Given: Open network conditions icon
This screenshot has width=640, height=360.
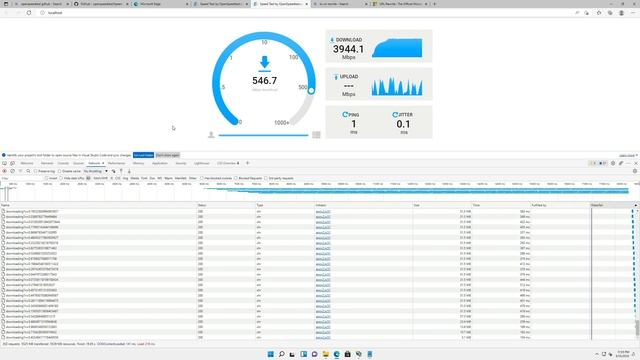Looking at the screenshot, I should click(x=113, y=171).
